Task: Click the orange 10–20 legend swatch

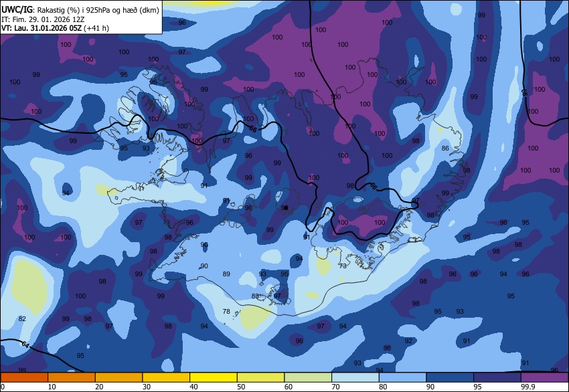Action: 72,377
